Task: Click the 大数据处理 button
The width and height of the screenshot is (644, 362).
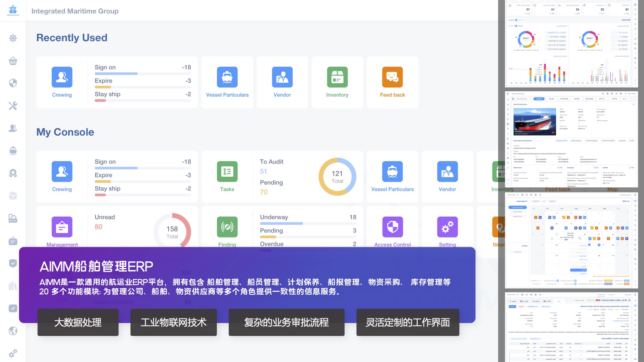Action: pyautogui.click(x=78, y=322)
